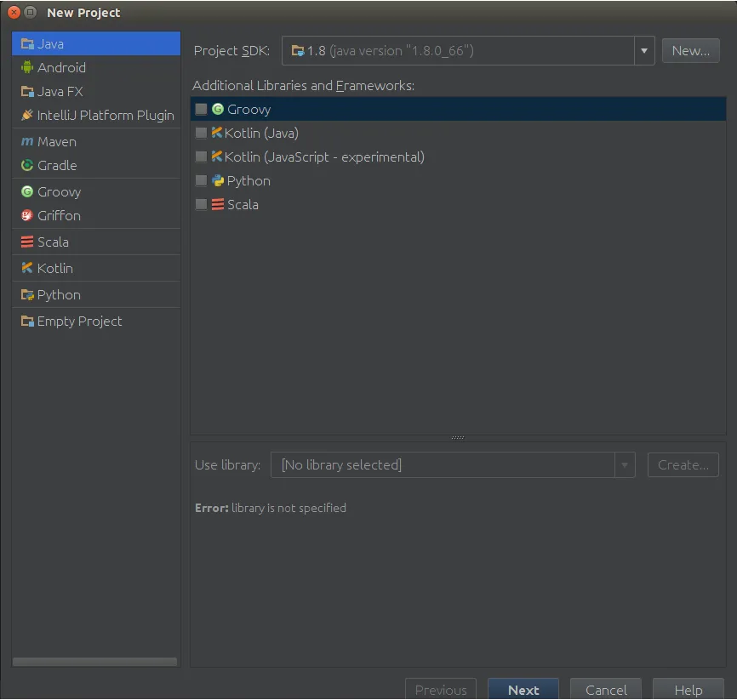Click the Cancel button

coord(606,690)
